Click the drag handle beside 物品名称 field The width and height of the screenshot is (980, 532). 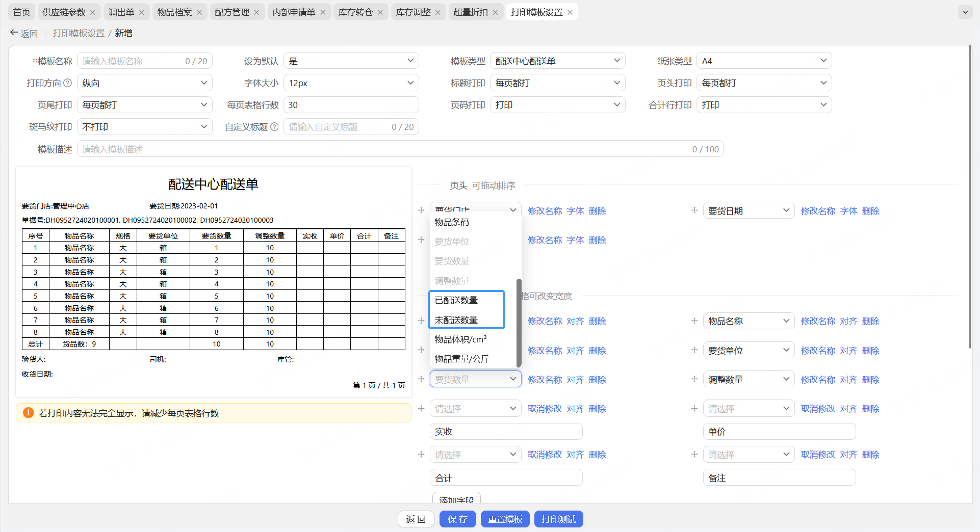pos(694,321)
